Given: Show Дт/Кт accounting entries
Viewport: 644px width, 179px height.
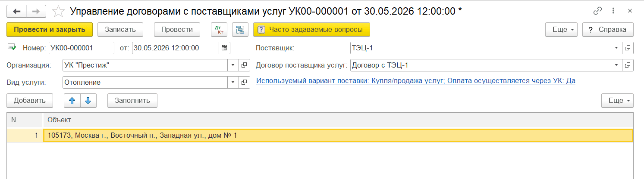Looking at the screenshot, I should (x=219, y=30).
